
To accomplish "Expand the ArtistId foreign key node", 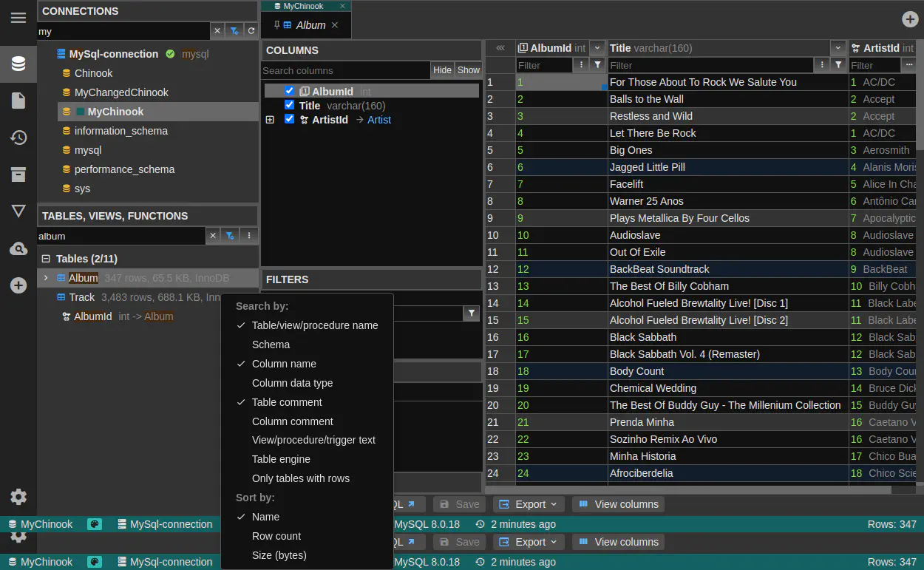I will point(270,120).
